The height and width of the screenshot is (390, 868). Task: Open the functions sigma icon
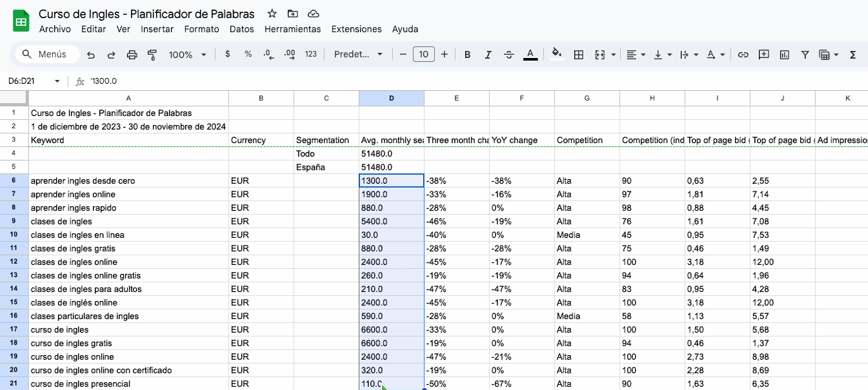click(853, 55)
